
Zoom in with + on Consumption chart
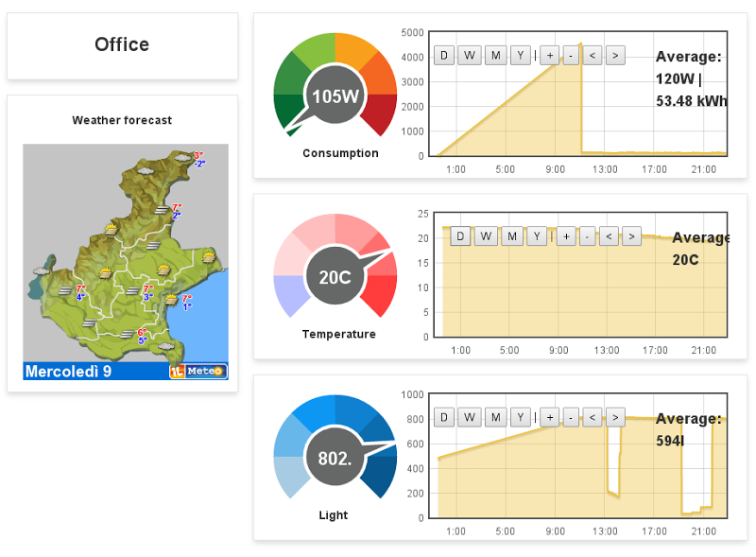549,56
